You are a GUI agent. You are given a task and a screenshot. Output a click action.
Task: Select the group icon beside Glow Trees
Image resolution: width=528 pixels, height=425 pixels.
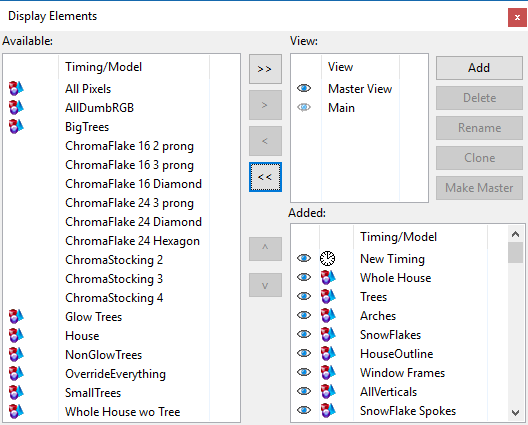point(16,317)
